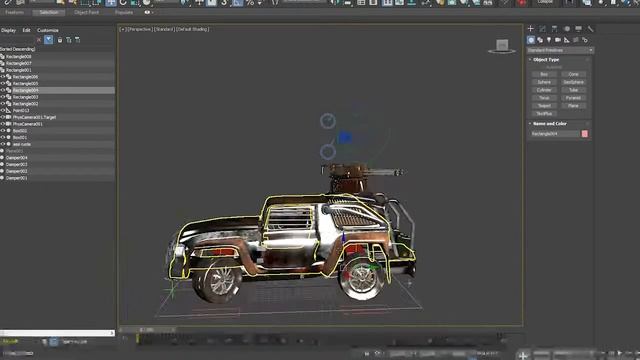This screenshot has width=640, height=360.
Task: Click the Box primitive button
Action: pos(544,74)
